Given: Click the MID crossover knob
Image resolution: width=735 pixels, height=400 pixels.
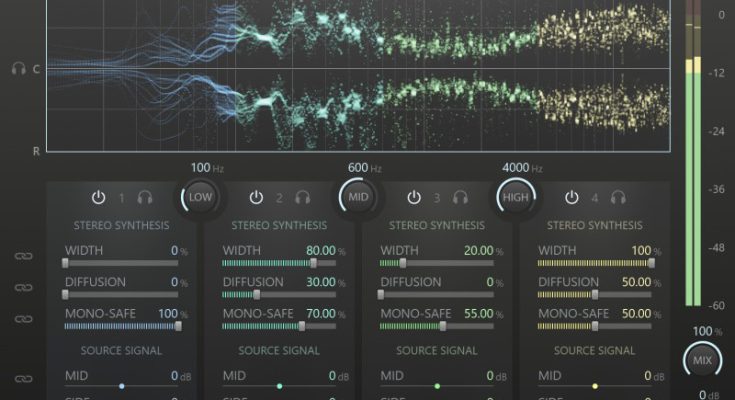Looking at the screenshot, I should [358, 197].
